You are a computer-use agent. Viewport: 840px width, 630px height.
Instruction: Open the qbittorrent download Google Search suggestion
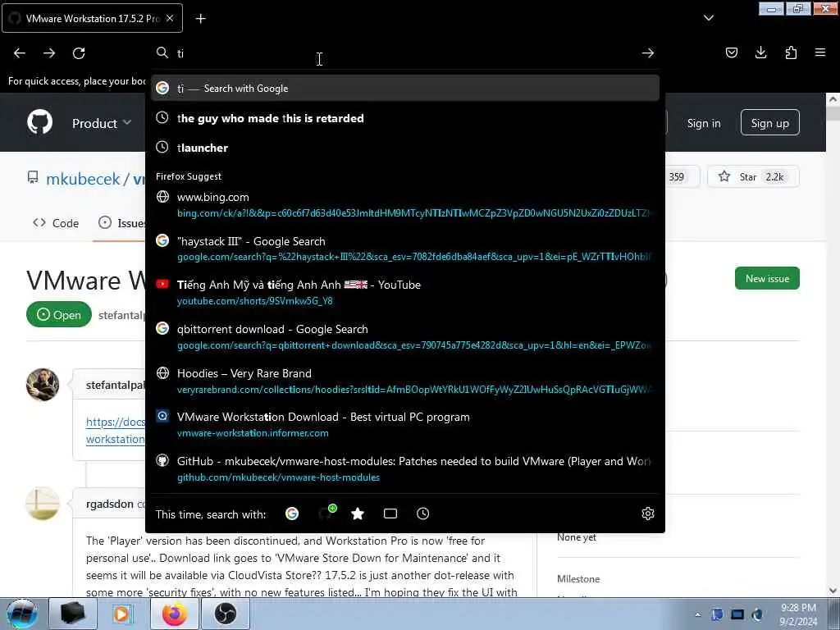(405, 337)
